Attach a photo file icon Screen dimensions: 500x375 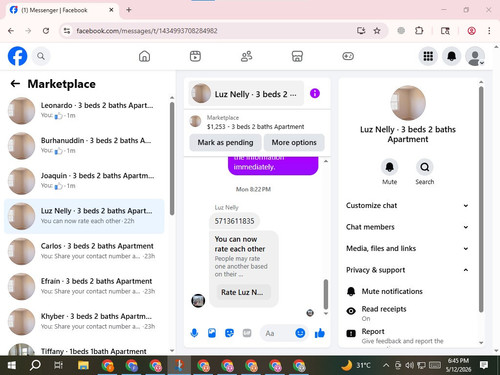212,333
